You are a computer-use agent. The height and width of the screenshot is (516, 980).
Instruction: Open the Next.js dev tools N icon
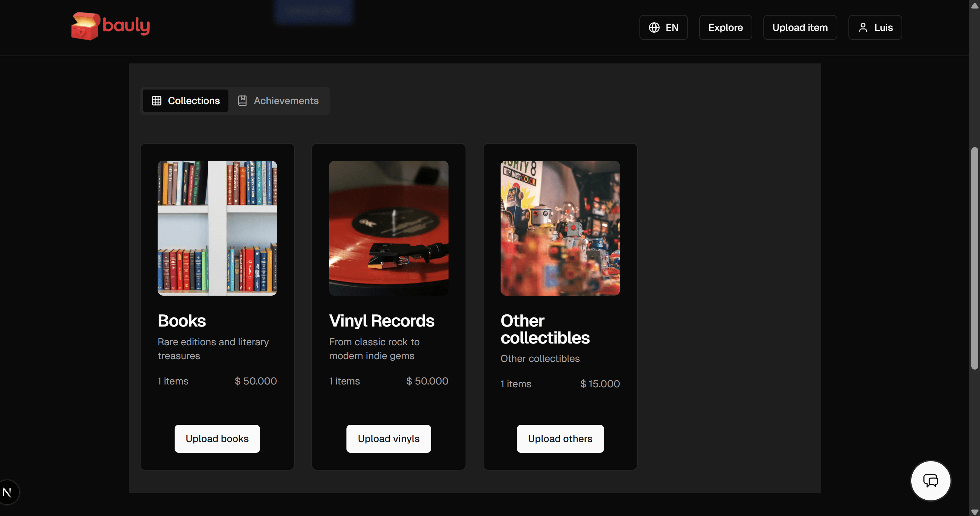(x=7, y=492)
